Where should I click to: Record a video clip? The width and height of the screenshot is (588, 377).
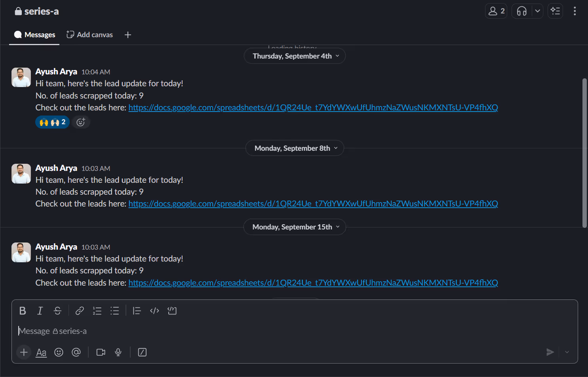(x=100, y=352)
